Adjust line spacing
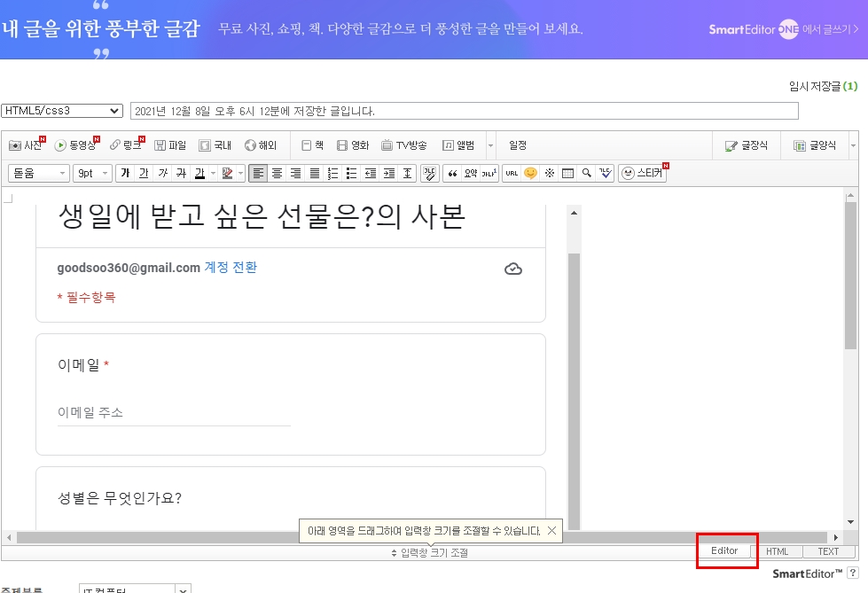 coord(408,174)
